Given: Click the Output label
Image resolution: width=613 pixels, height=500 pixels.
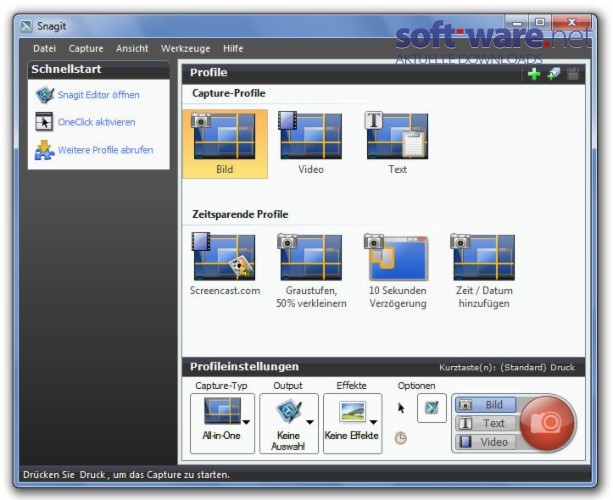Looking at the screenshot, I should pyautogui.click(x=288, y=386).
